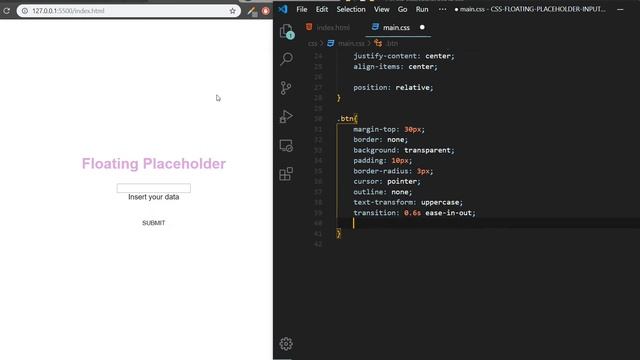
Task: Open the File menu
Action: 302,9
